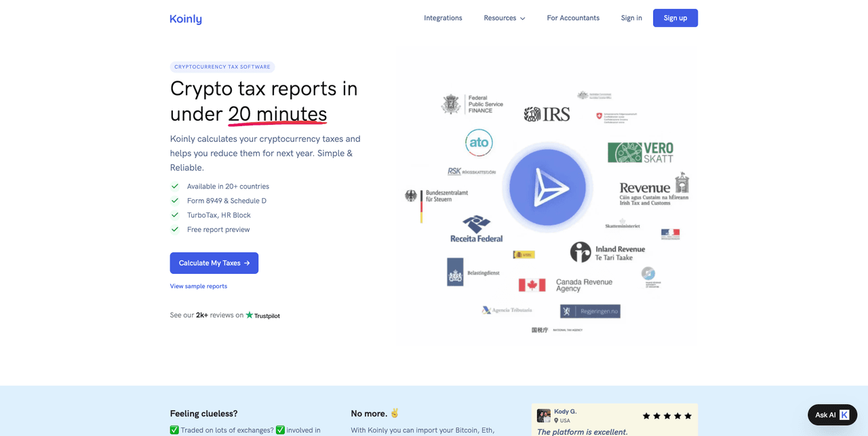Click the Belastingdienst logo
868x436 pixels.
473,272
